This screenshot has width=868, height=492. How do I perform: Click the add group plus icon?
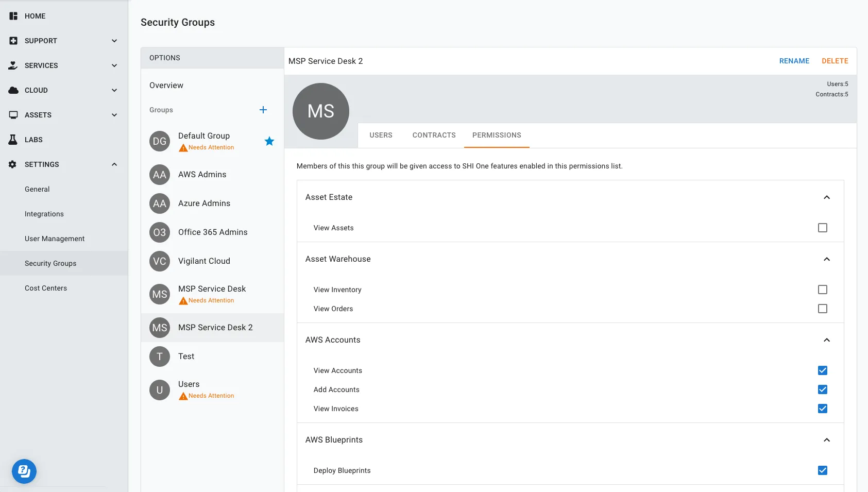pos(263,110)
